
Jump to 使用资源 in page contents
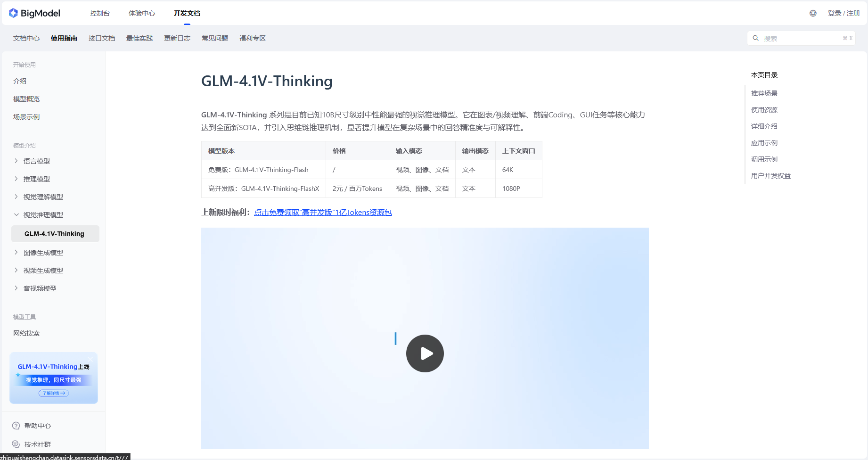point(764,110)
